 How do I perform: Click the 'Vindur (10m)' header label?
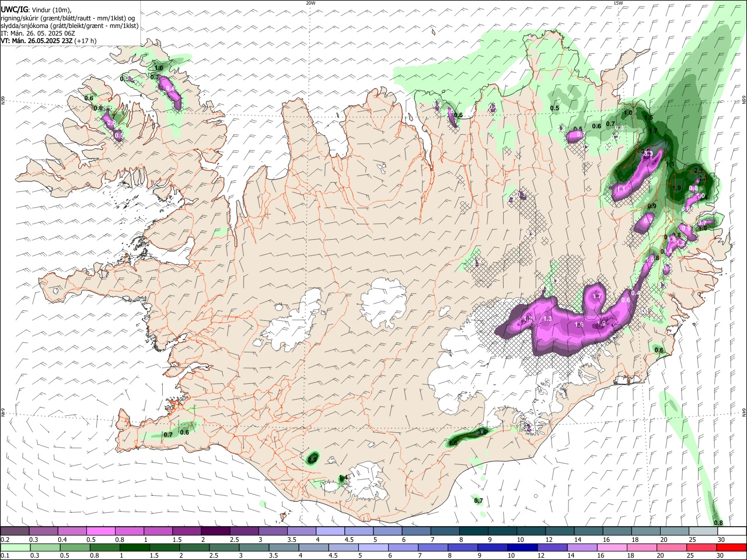click(51, 10)
